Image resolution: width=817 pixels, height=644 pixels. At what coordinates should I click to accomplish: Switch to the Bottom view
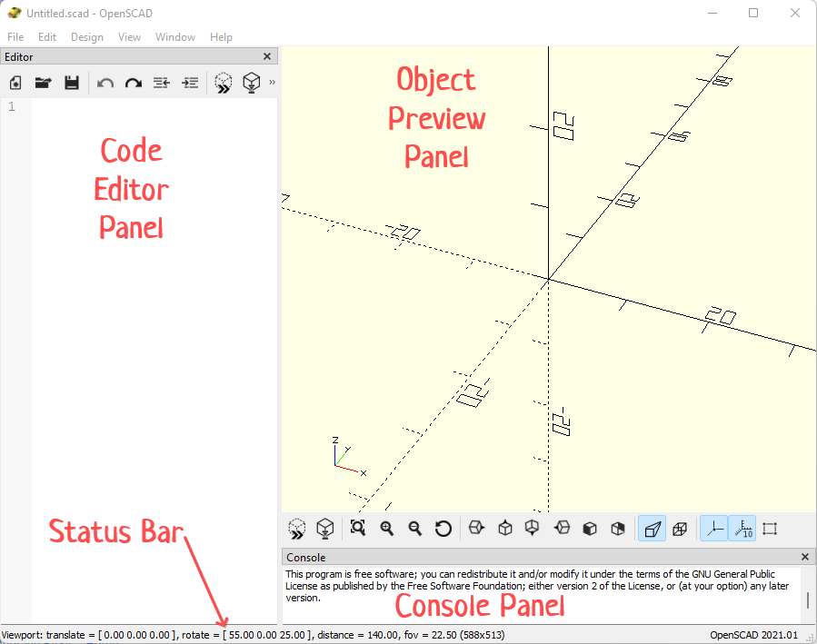532,528
